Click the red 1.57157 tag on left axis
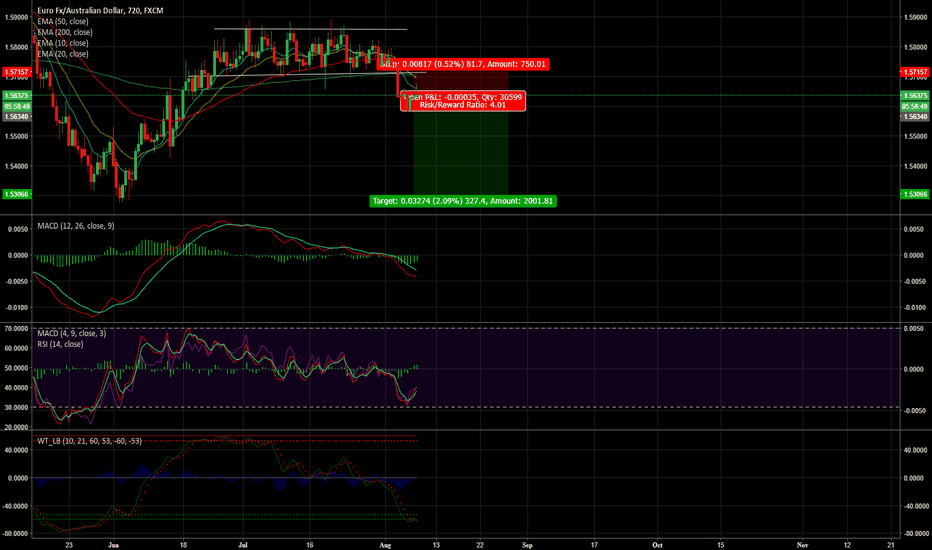This screenshot has width=932, height=550. click(x=17, y=72)
